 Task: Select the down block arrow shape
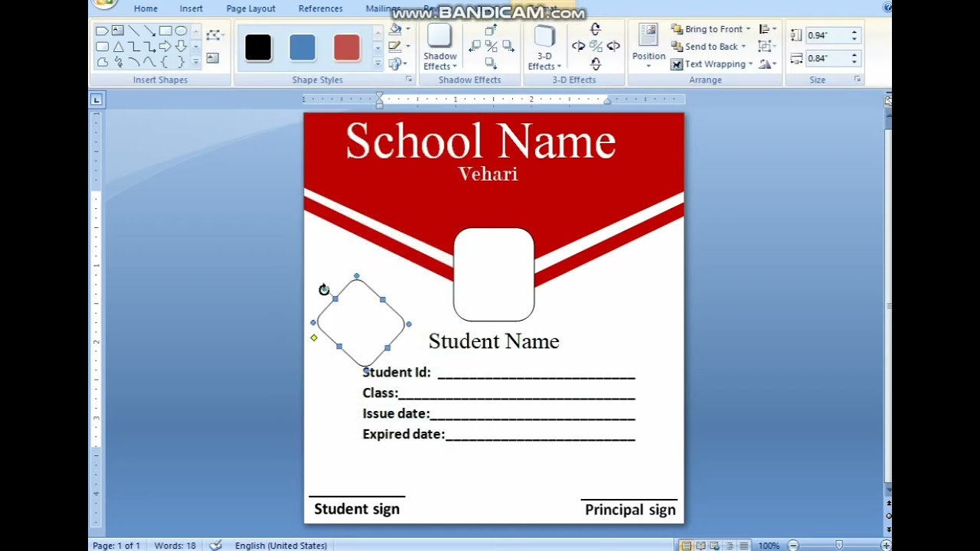(x=181, y=47)
